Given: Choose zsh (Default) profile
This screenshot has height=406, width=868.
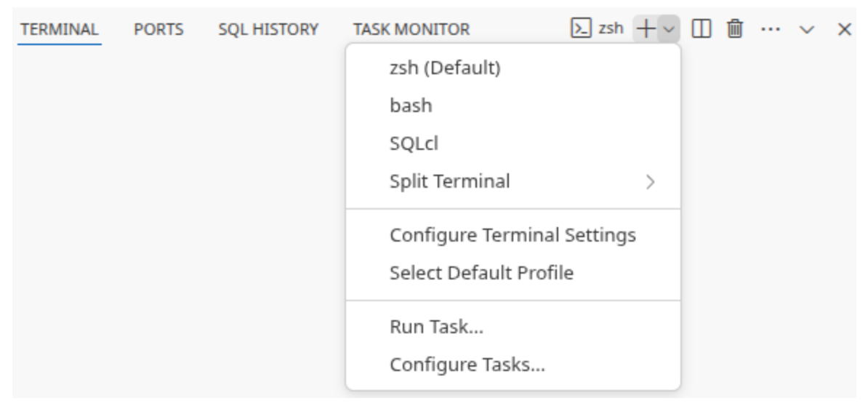Looking at the screenshot, I should [445, 68].
